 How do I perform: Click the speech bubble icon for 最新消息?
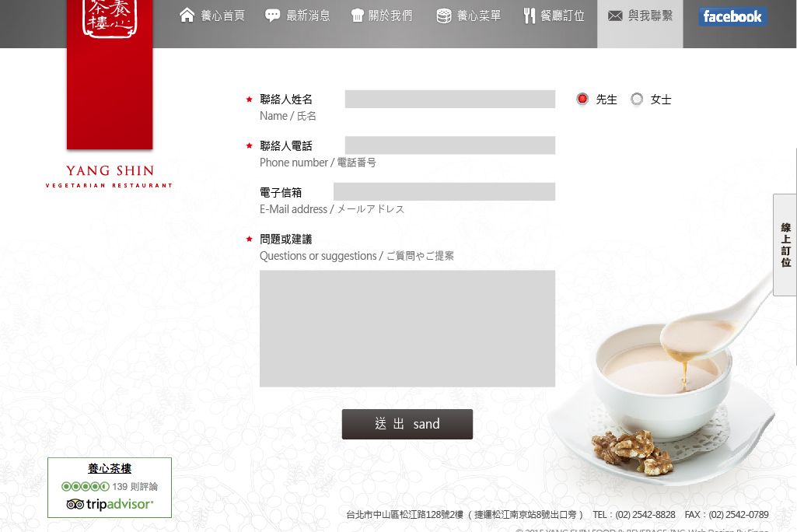point(272,16)
